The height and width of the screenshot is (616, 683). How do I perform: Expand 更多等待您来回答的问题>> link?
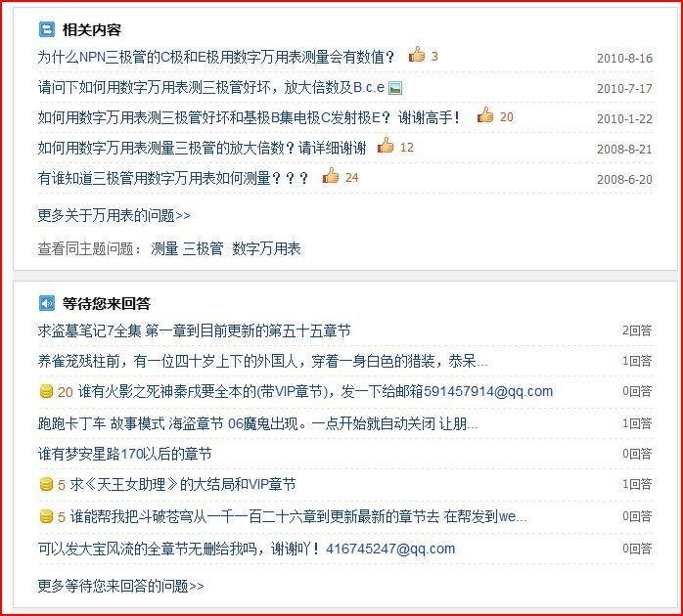[120, 586]
